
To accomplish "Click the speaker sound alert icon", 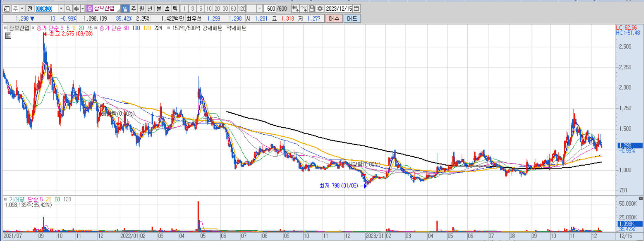I will coord(76,9).
